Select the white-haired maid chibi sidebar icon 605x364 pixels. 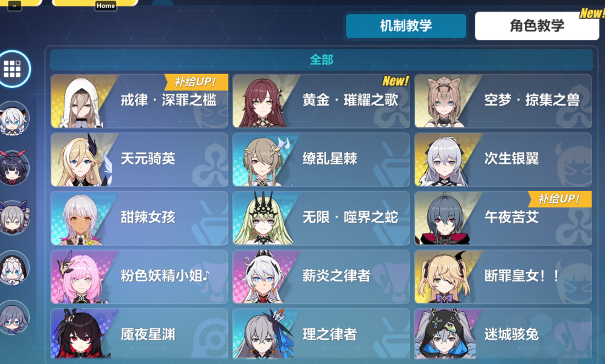click(x=13, y=268)
